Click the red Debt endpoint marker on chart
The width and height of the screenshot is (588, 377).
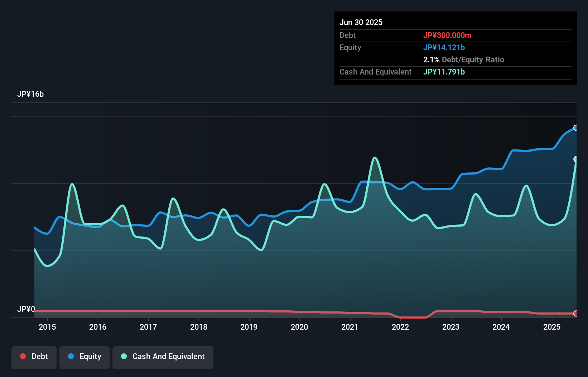click(x=575, y=314)
